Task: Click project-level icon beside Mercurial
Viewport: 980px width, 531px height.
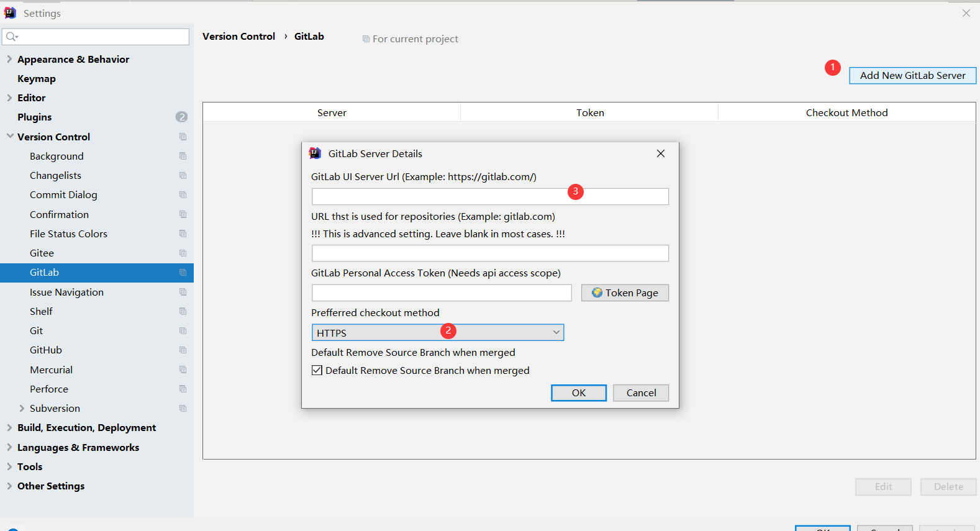Action: pyautogui.click(x=183, y=370)
